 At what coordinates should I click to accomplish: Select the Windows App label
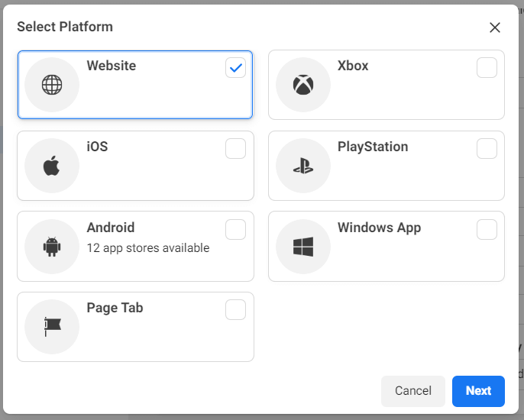point(379,228)
